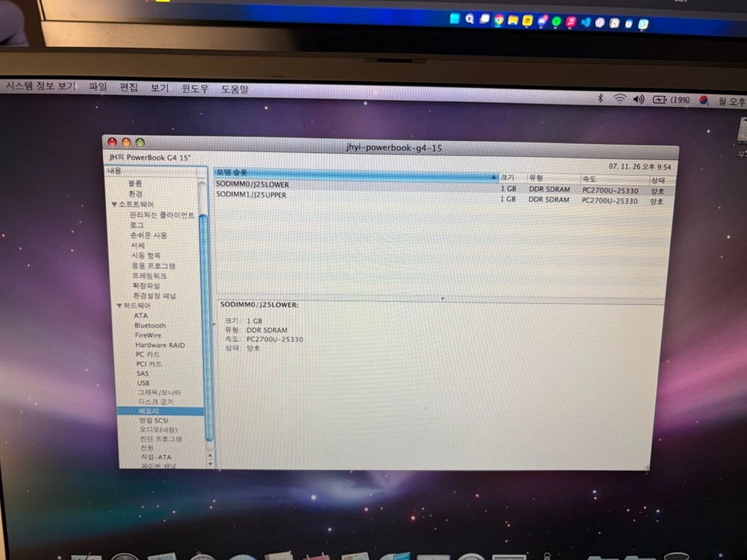
Task: Select 시동 항목 in the sidebar
Action: pos(146,255)
